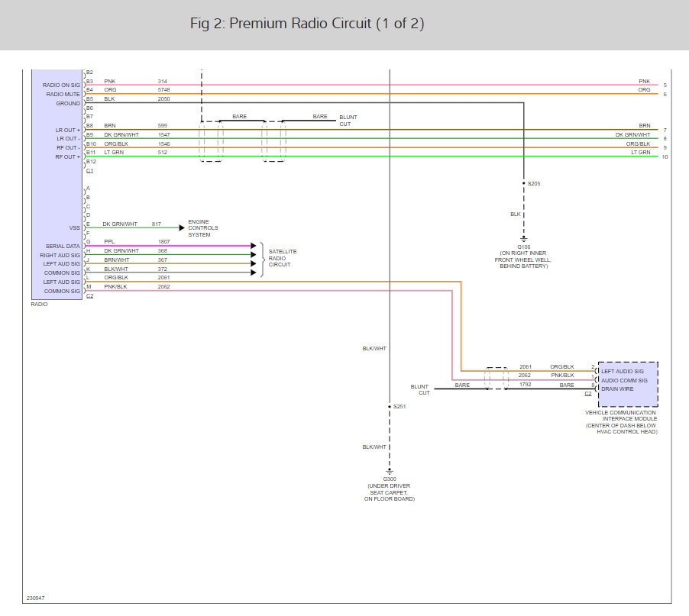Select the 'ON RIGHT INNER FRONT WHEEL WELL' location note
Image resolution: width=689 pixels, height=616 pixels.
pyautogui.click(x=523, y=256)
